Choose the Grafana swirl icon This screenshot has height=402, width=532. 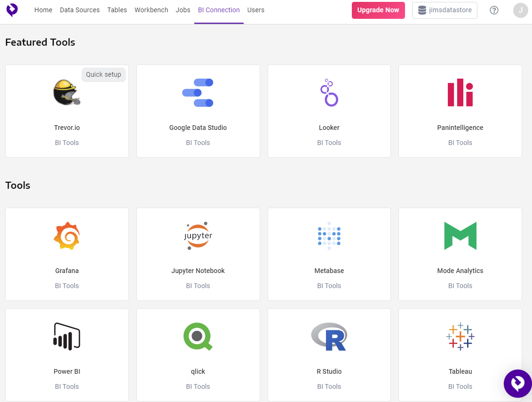[67, 236]
